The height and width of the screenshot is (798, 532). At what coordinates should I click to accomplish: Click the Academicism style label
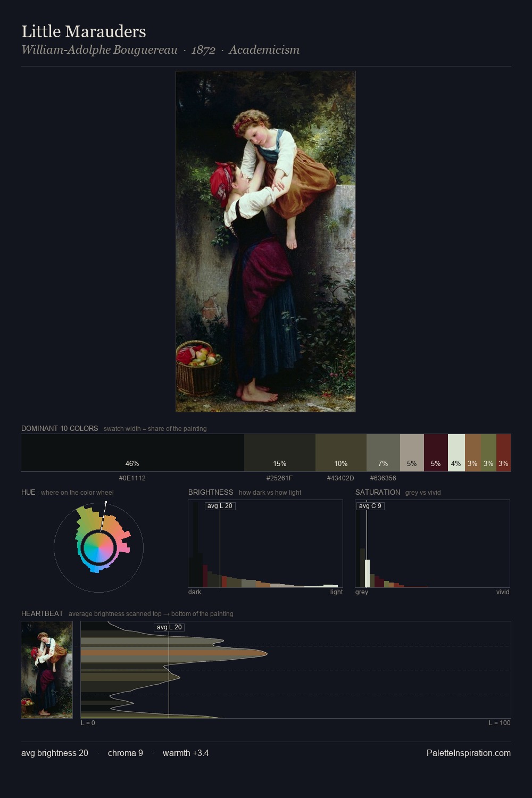(x=264, y=50)
